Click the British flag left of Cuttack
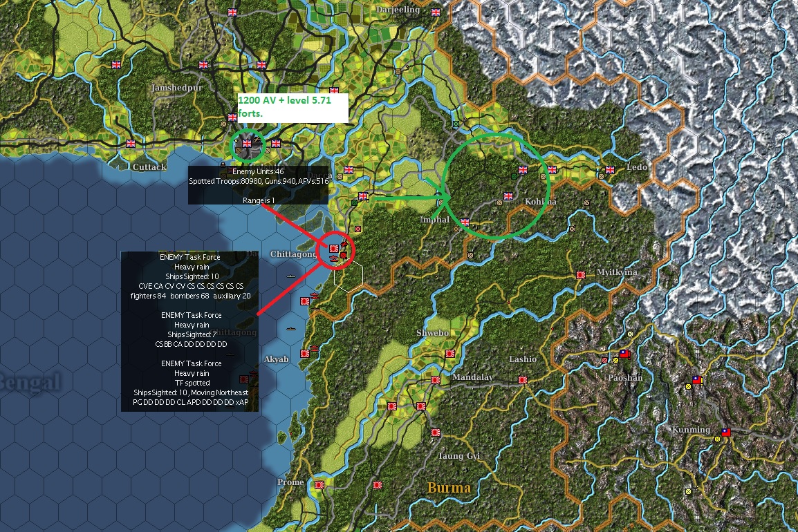This screenshot has height=532, width=798. [x=131, y=144]
